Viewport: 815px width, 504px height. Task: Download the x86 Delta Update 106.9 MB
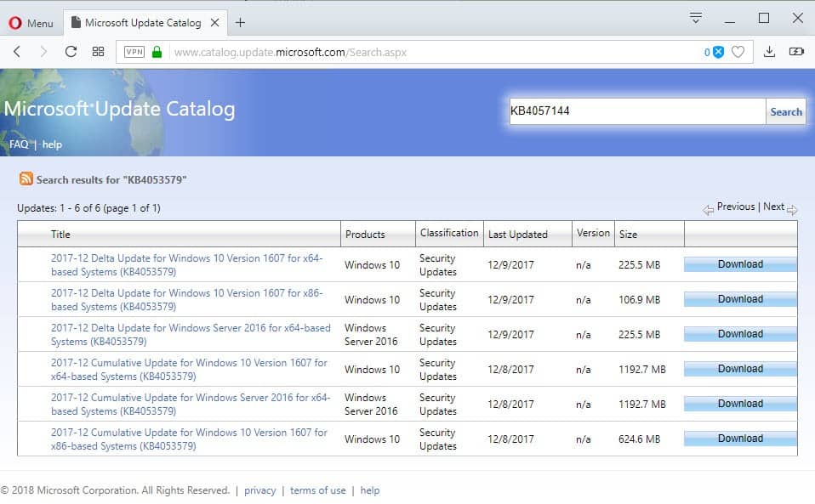[740, 299]
